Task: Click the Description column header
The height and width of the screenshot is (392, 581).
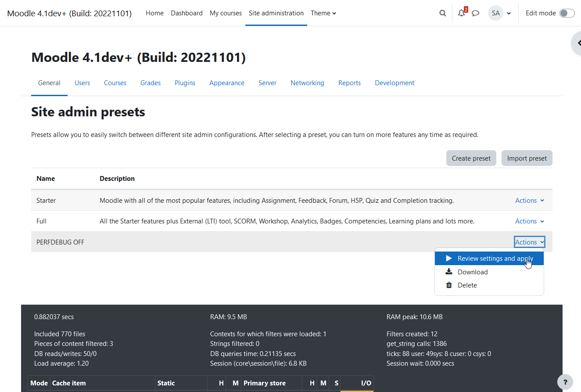Action: pos(117,178)
